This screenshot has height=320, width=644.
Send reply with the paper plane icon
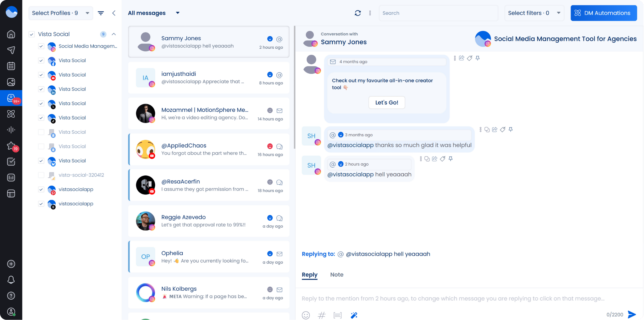pyautogui.click(x=632, y=315)
